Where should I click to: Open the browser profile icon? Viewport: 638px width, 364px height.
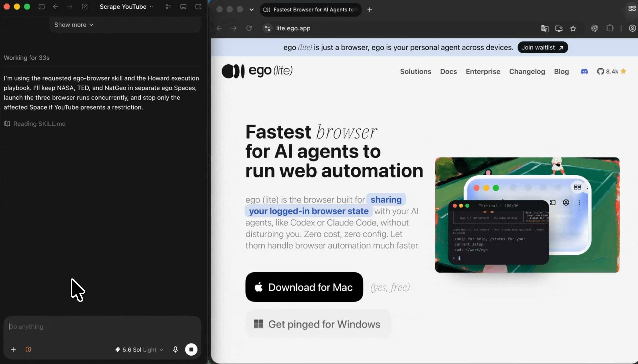point(632,28)
